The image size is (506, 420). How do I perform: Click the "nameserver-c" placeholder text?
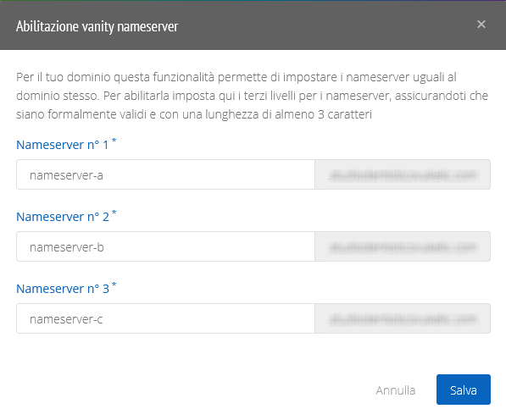coord(66,319)
